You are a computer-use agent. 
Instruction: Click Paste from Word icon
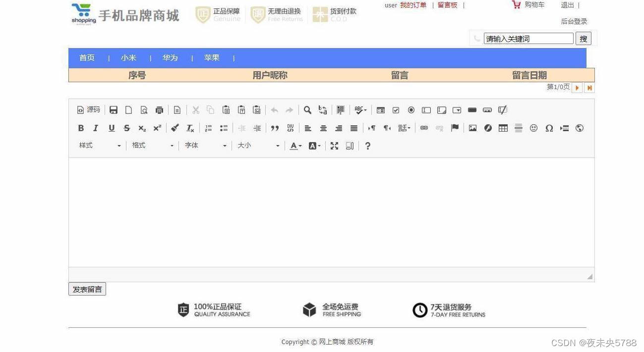pos(257,110)
